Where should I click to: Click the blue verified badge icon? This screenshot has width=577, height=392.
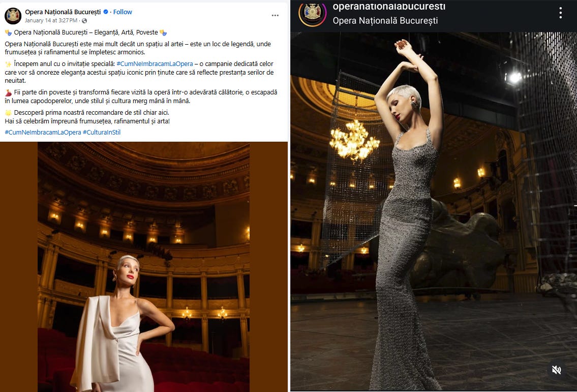pos(106,12)
